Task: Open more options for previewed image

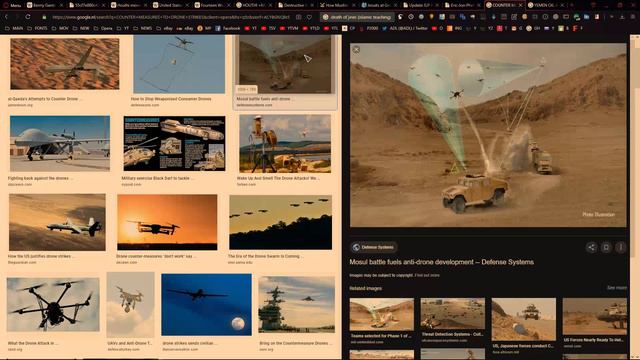Action: pos(621,247)
